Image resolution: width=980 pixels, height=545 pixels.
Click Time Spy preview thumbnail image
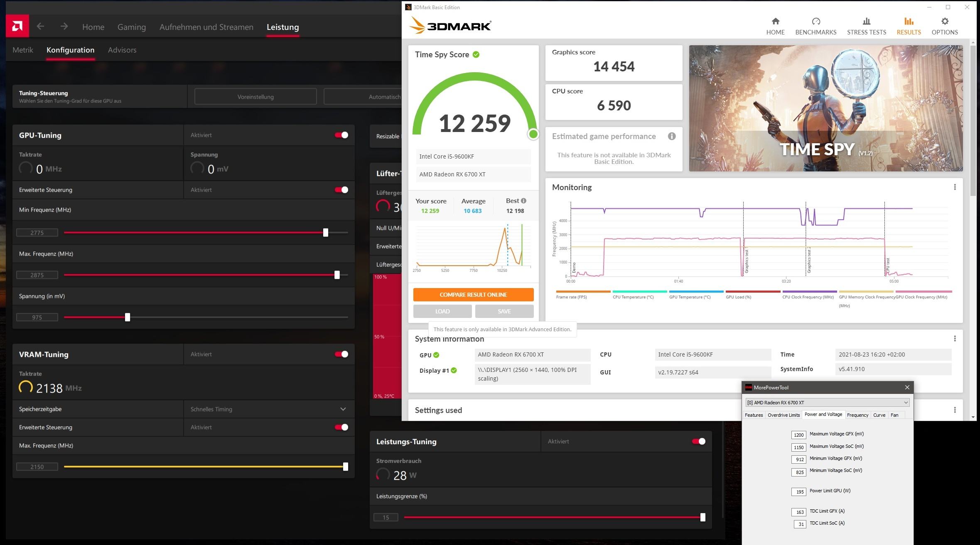[825, 108]
